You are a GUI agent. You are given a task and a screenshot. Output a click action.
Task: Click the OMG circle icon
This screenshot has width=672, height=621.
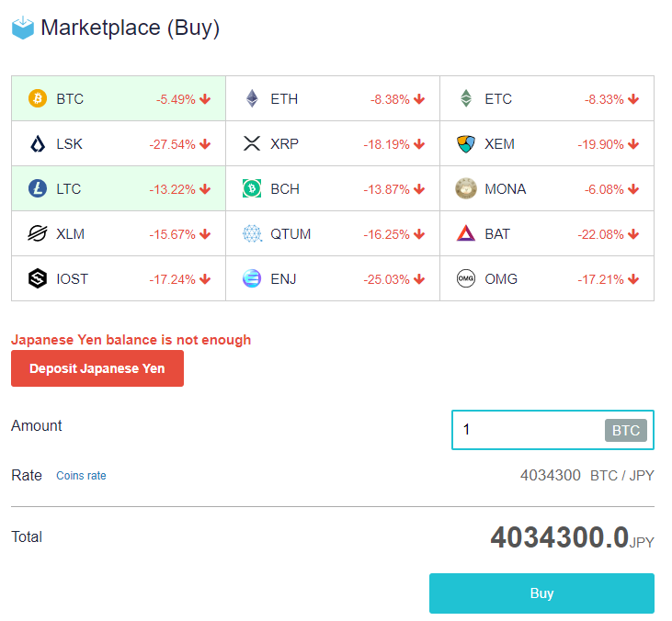pyautogui.click(x=466, y=278)
